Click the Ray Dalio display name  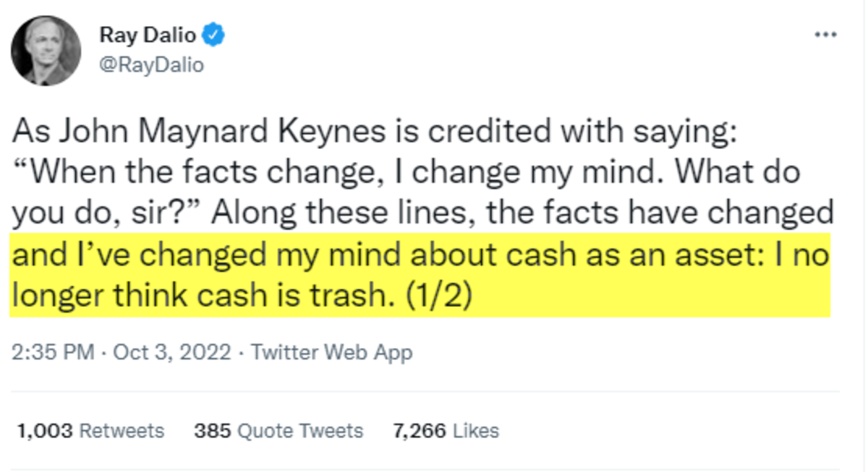[x=148, y=34]
